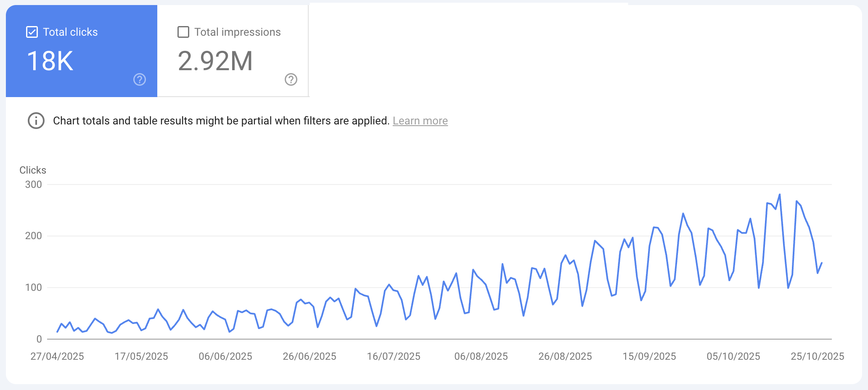
Task: Click the 27/04/2025 date axis label
Action: point(57,356)
